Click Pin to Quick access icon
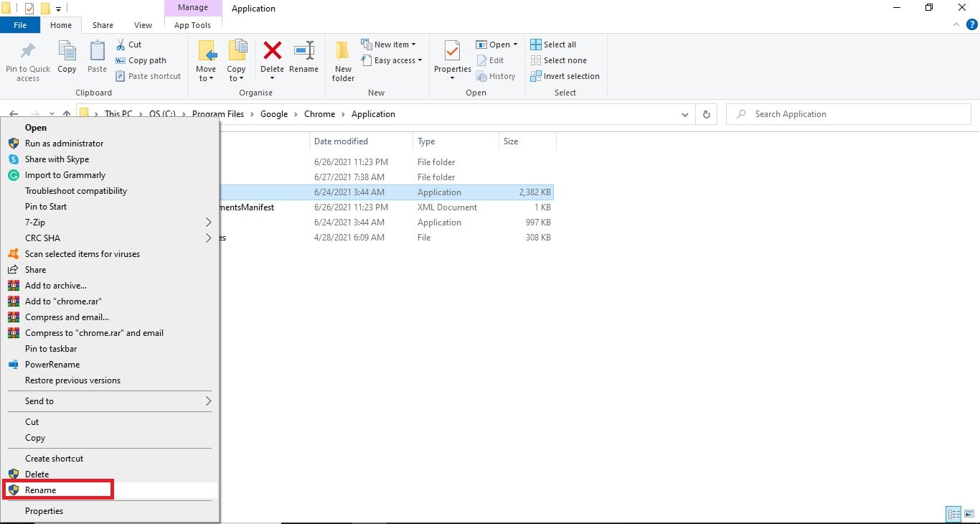 28,52
